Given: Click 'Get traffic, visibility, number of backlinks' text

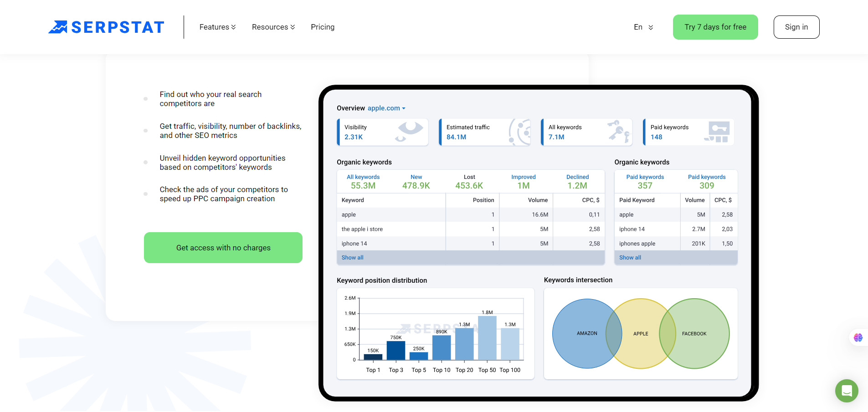Looking at the screenshot, I should [231, 131].
